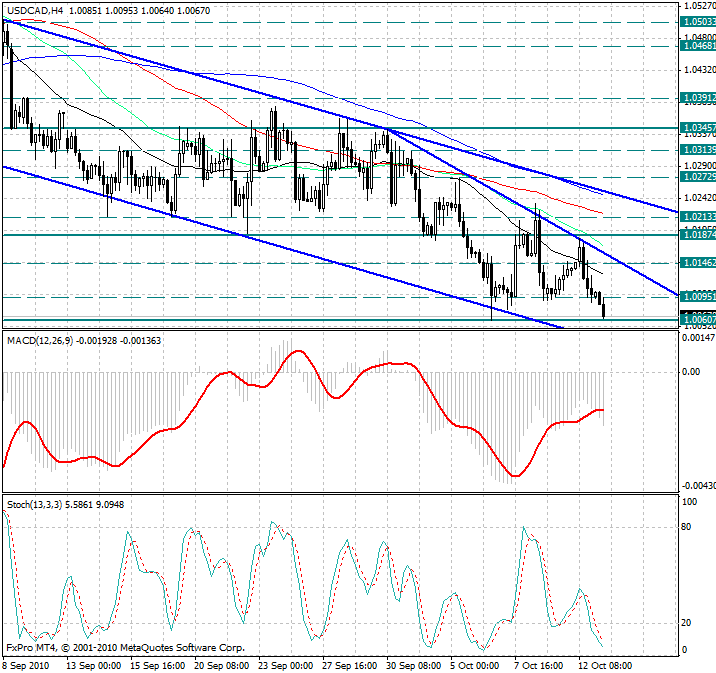The width and height of the screenshot is (716, 673).
Task: Click the 27 Sep 16:00 date label
Action: [349, 666]
